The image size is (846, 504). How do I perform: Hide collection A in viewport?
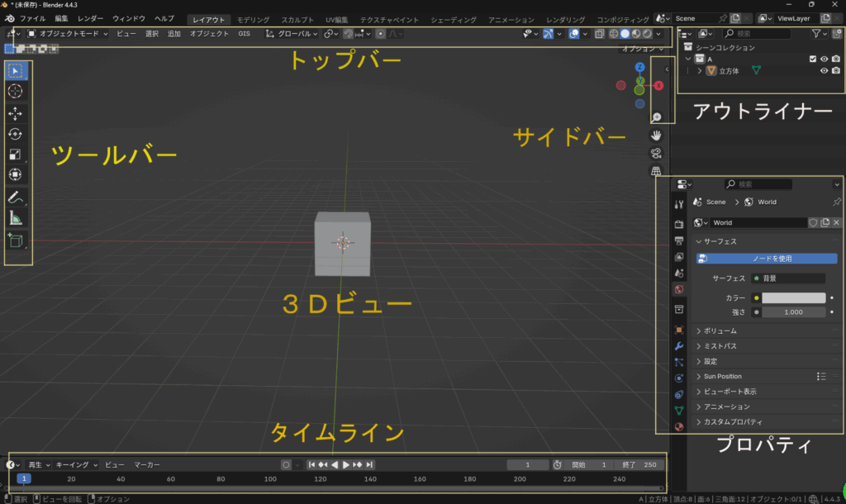[x=825, y=59]
